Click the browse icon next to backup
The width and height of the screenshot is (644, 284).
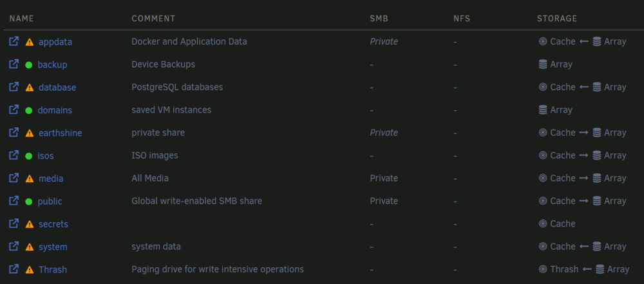[14, 64]
